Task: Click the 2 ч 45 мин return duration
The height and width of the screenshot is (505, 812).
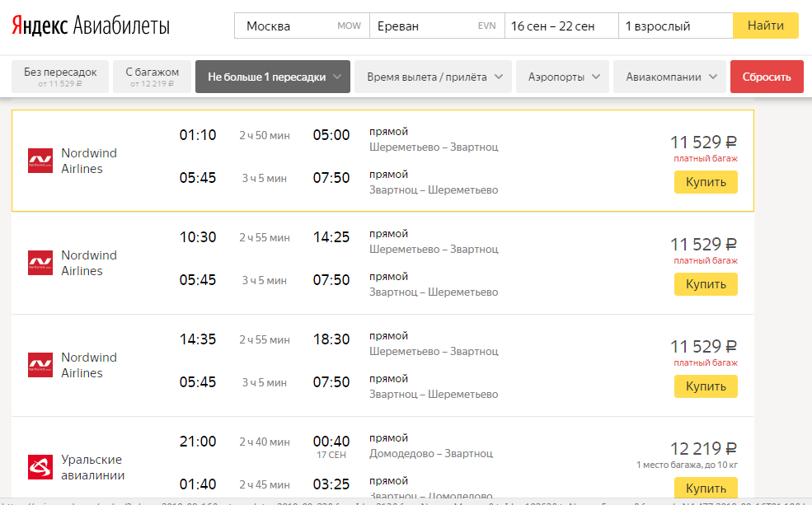Action: [265, 485]
